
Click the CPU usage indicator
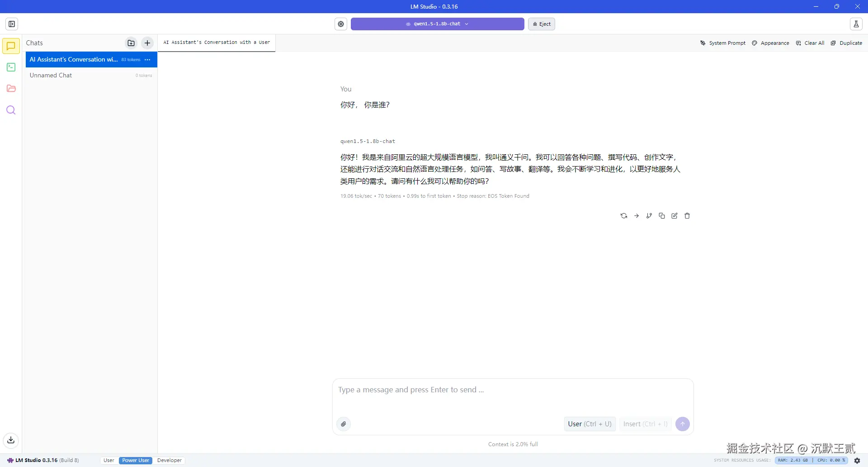(x=831, y=461)
